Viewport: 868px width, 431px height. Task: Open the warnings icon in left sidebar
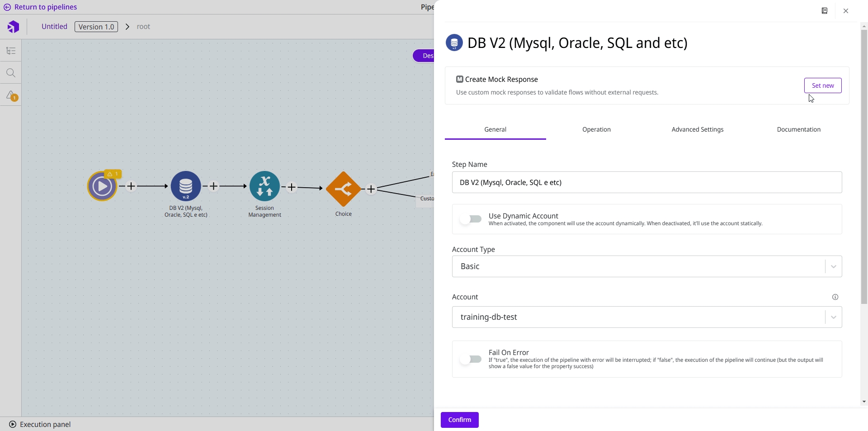click(x=11, y=95)
